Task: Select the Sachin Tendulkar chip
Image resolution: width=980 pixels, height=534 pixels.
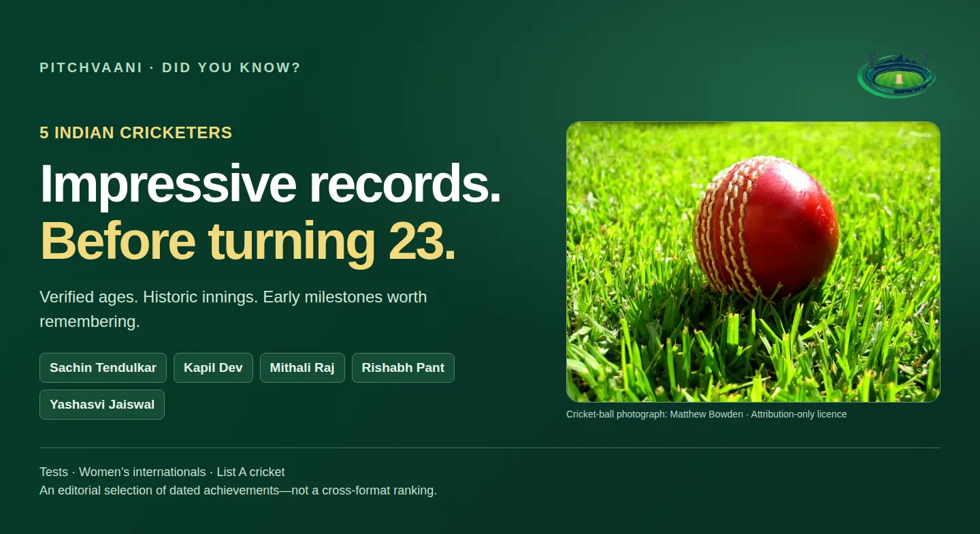Action: [x=103, y=368]
